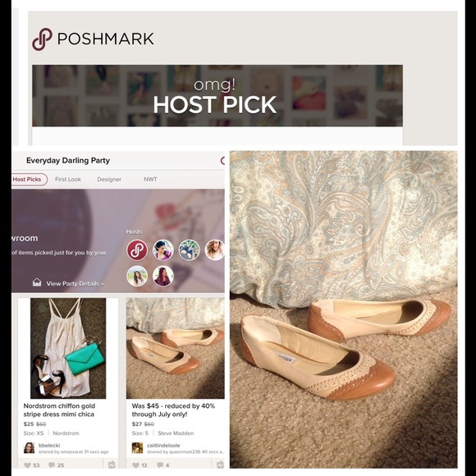Click the omg! HOST PICK banner
This screenshot has height=476, width=476.
(x=217, y=96)
